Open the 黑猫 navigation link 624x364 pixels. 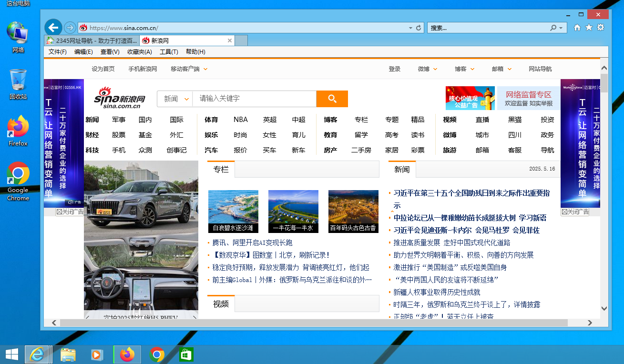(x=515, y=120)
